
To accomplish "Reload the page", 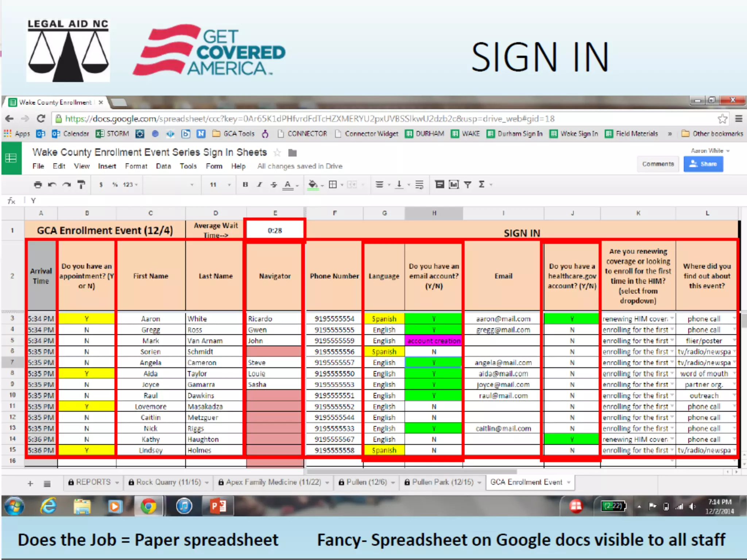I will click(41, 118).
